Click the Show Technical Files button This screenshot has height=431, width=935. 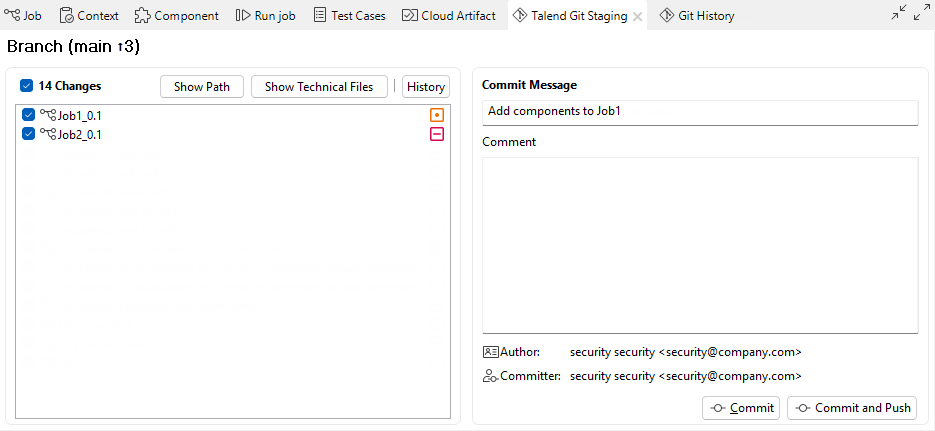[319, 87]
